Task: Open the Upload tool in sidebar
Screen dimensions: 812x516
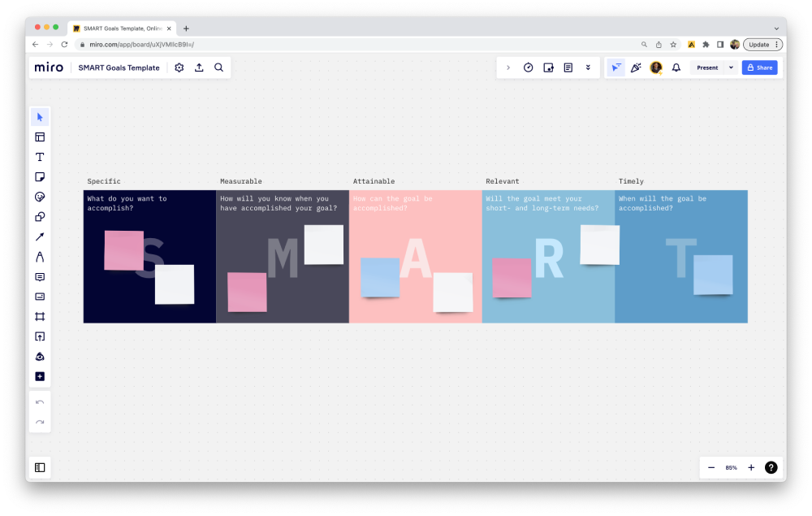Action: point(40,336)
